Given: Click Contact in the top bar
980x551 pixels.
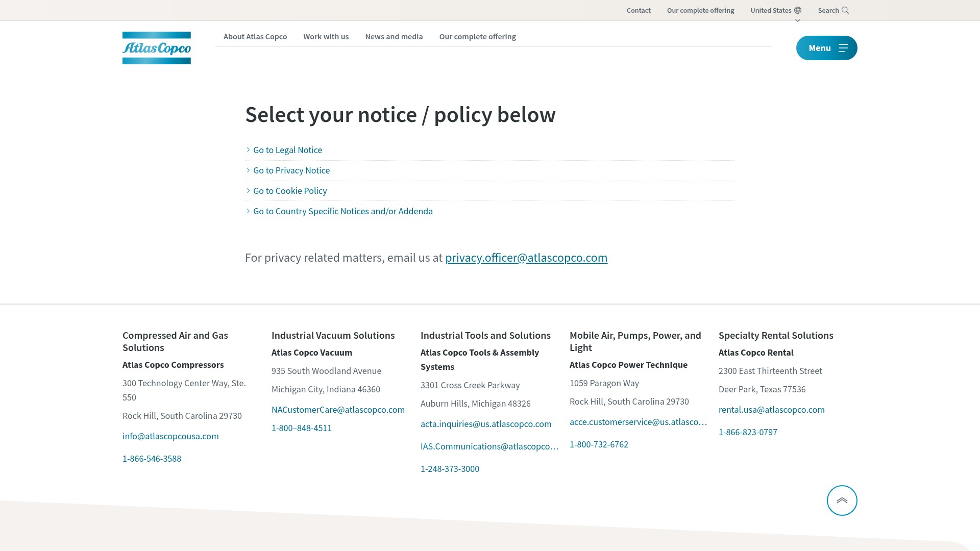Looking at the screenshot, I should pos(639,10).
